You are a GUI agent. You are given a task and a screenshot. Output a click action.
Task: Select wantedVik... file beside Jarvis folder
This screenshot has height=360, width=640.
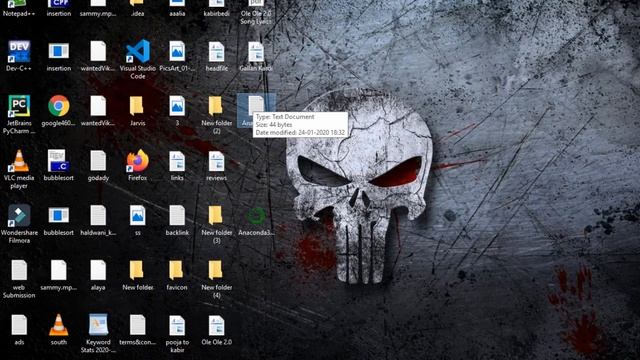tap(98, 111)
